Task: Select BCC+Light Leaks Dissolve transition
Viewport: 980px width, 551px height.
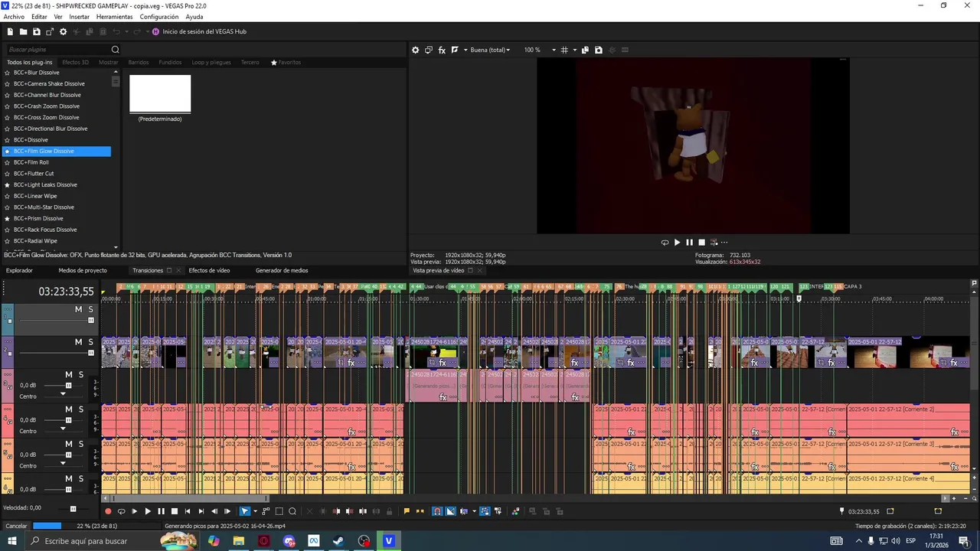Action: pyautogui.click(x=45, y=184)
